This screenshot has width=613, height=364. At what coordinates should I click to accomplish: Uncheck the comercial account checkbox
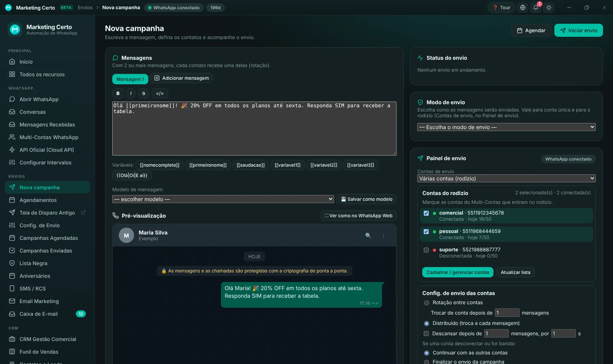pyautogui.click(x=426, y=213)
